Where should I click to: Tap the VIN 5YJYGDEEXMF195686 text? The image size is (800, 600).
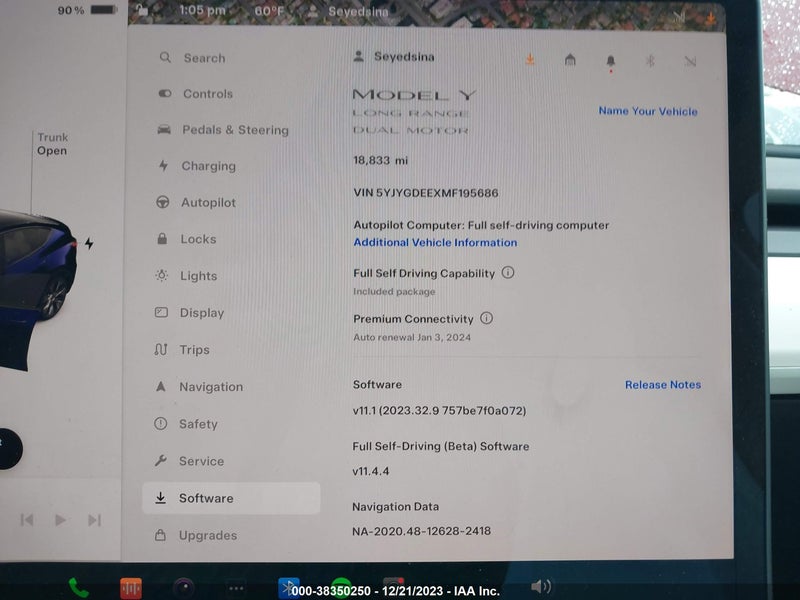(426, 193)
